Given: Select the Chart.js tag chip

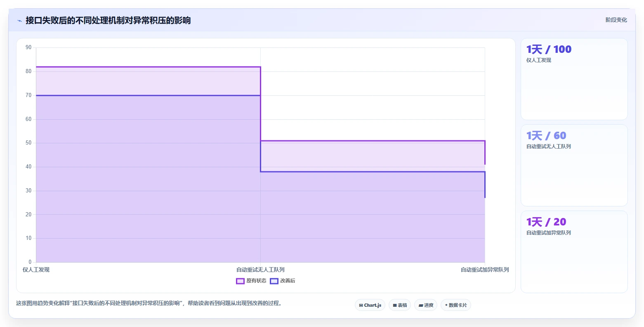Looking at the screenshot, I should pos(370,305).
